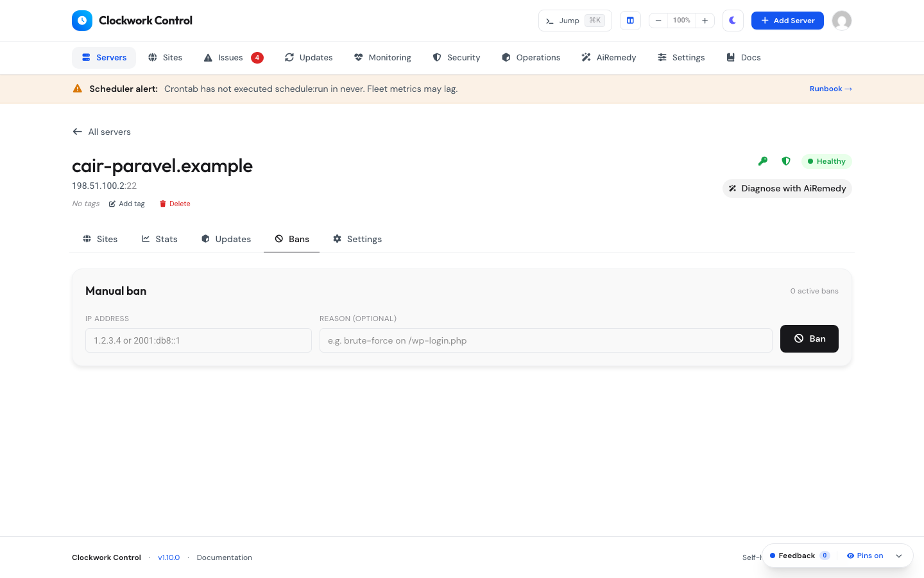Go to the Servers nav item
The image size is (924, 578).
[x=104, y=58]
